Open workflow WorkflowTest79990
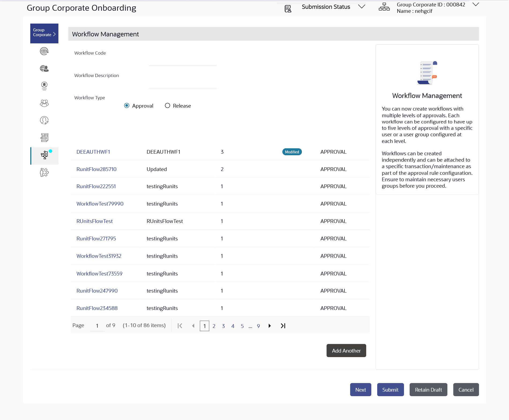 click(100, 204)
